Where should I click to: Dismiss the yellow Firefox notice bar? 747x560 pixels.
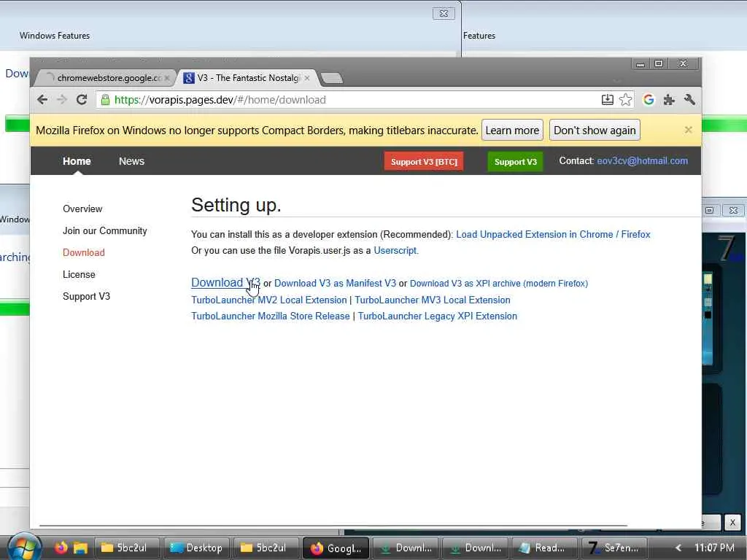[x=689, y=130]
